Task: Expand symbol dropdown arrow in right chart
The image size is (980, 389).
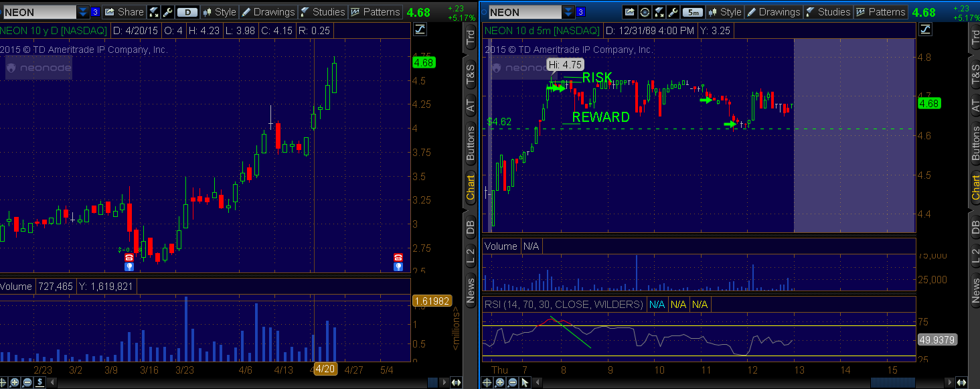Action: tap(568, 12)
